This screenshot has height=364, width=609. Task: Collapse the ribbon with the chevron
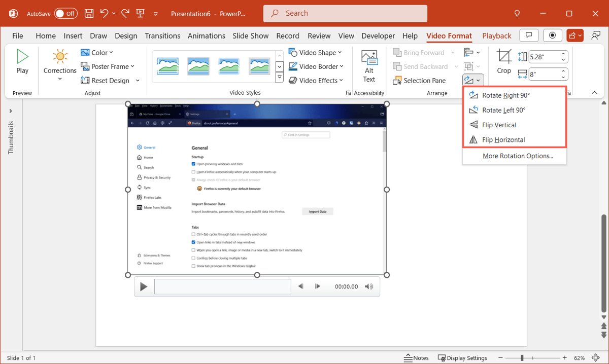coord(595,93)
